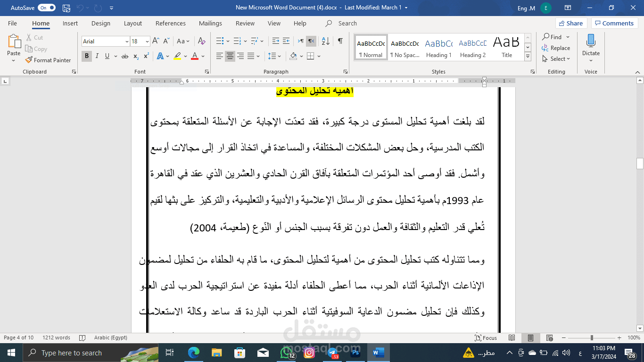Open the Comments pane
This screenshot has width=644, height=362.
click(615, 23)
